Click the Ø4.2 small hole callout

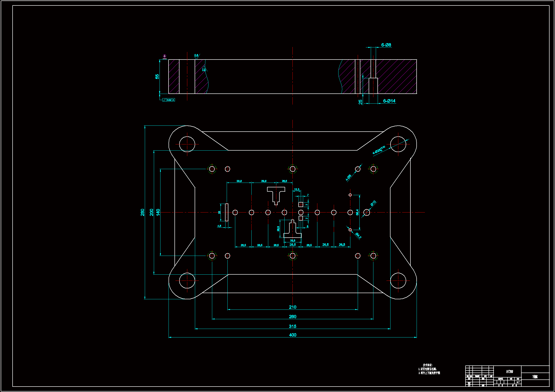[x=358, y=235]
